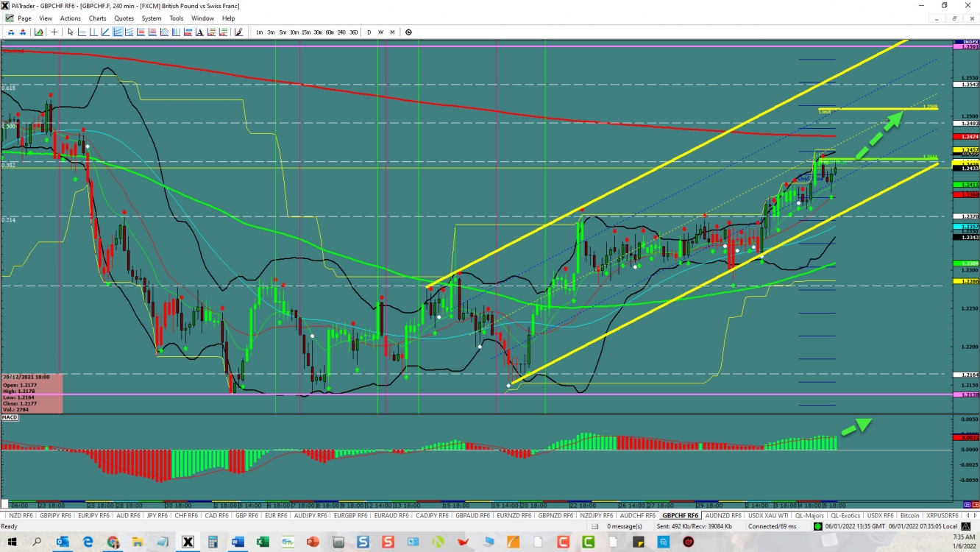980x552 pixels.
Task: Click the clock icon after timeframes
Action: pos(408,32)
